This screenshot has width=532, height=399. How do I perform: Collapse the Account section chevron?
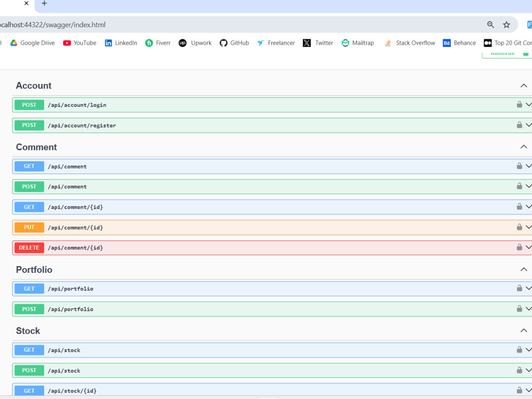point(523,86)
